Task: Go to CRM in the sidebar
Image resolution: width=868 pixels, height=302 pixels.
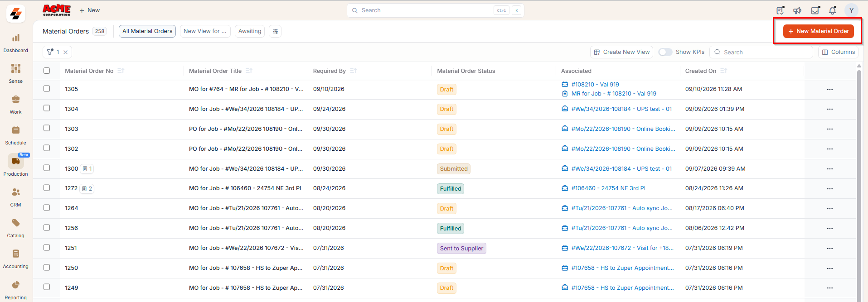Action: click(x=16, y=192)
